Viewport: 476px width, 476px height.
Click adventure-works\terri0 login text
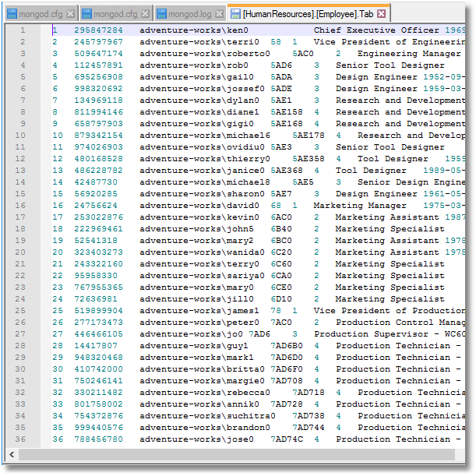199,42
